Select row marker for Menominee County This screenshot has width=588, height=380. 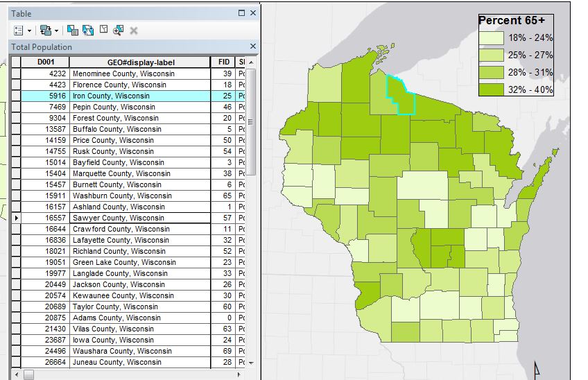pos(16,74)
